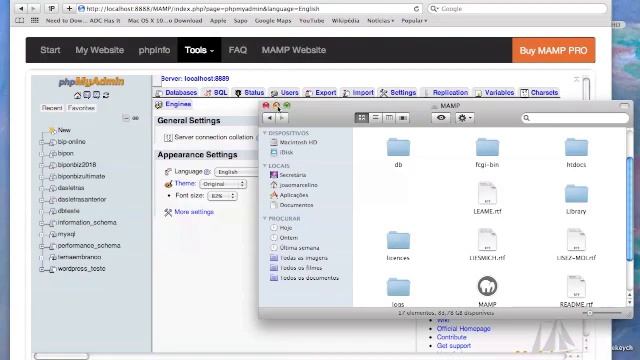Go to phpInfo in the MAMP menu
Screen dimensions: 640x360
point(154,50)
